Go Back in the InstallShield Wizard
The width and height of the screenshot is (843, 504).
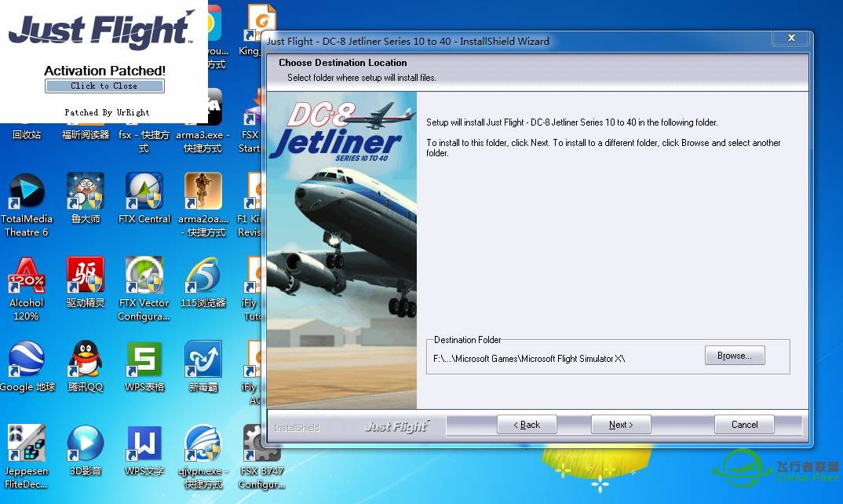527,425
